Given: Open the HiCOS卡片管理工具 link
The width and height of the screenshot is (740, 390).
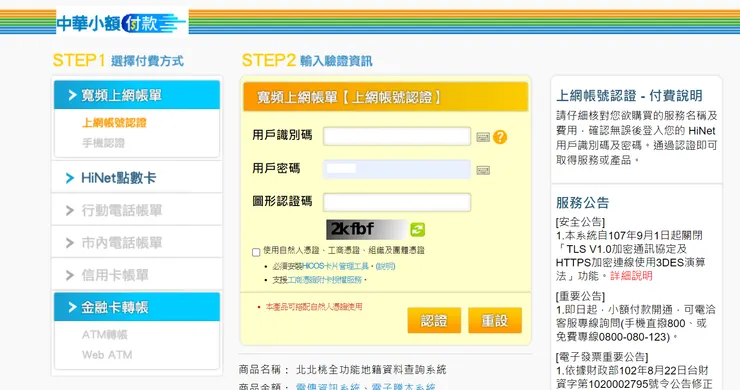Looking at the screenshot, I should (337, 266).
